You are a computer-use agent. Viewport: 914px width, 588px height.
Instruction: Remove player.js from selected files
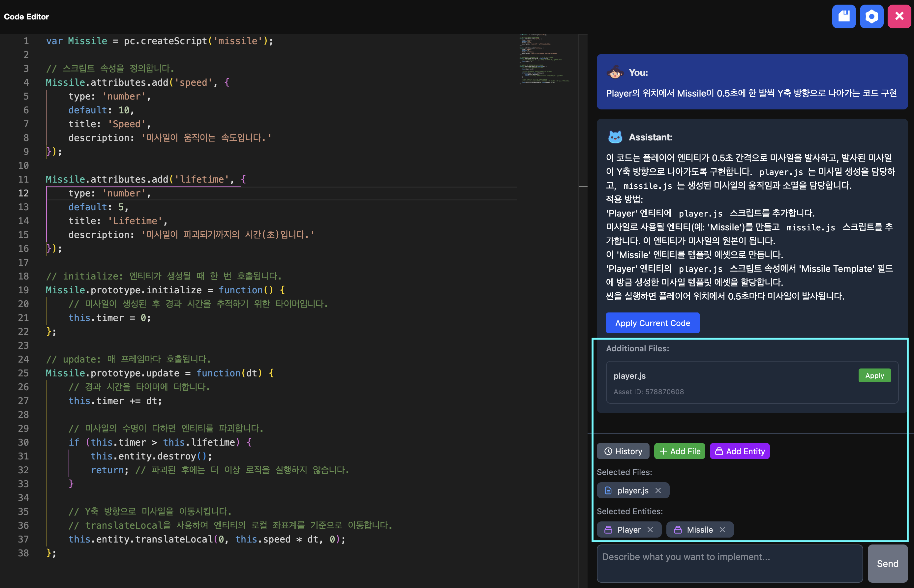658,491
